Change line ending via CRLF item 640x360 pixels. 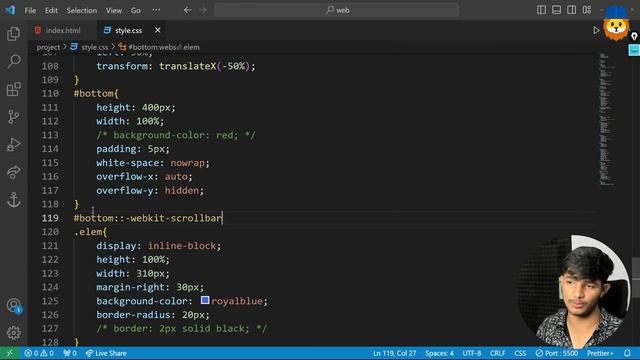click(497, 353)
